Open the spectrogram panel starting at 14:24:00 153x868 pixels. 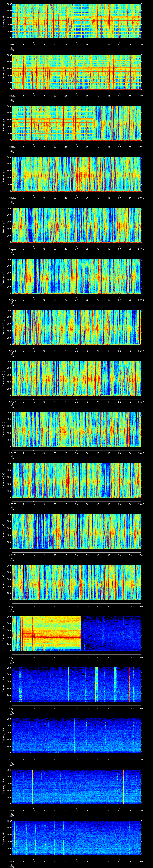point(77,429)
